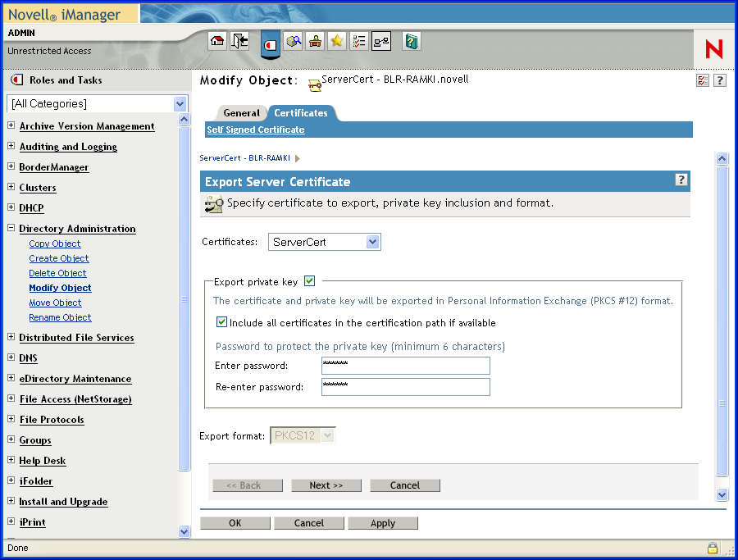
Task: Expand eDirectory Maintenance category
Action: [x=11, y=378]
